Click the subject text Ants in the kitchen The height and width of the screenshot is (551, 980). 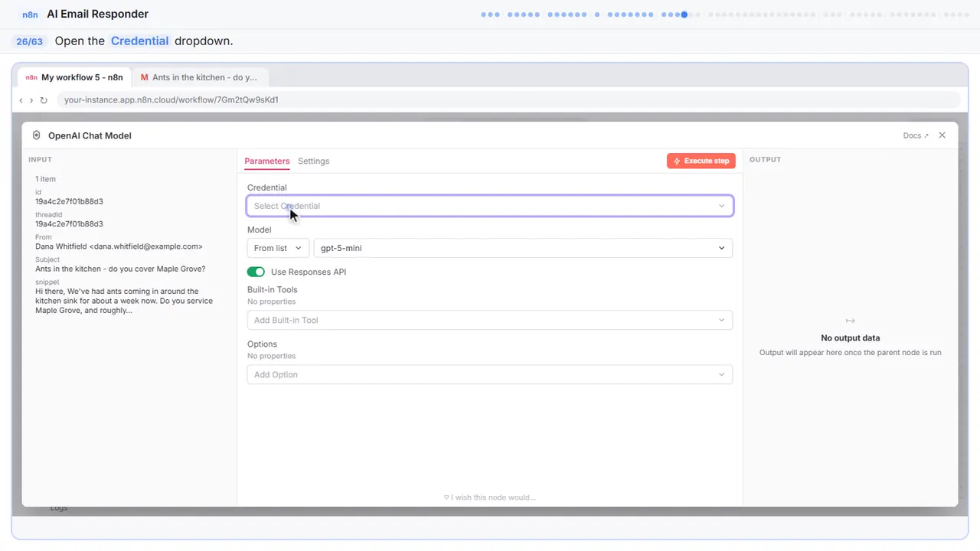click(x=120, y=269)
